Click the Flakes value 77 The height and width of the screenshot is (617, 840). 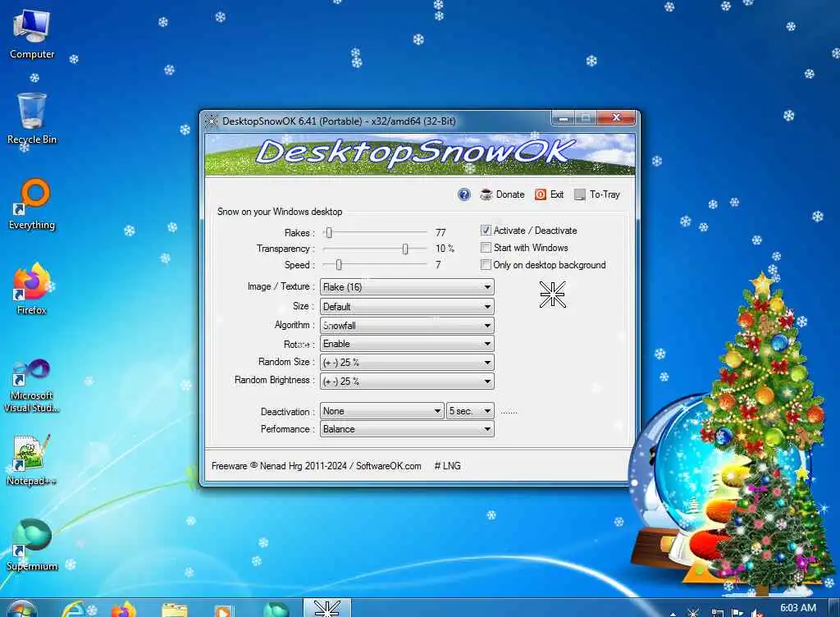(441, 232)
